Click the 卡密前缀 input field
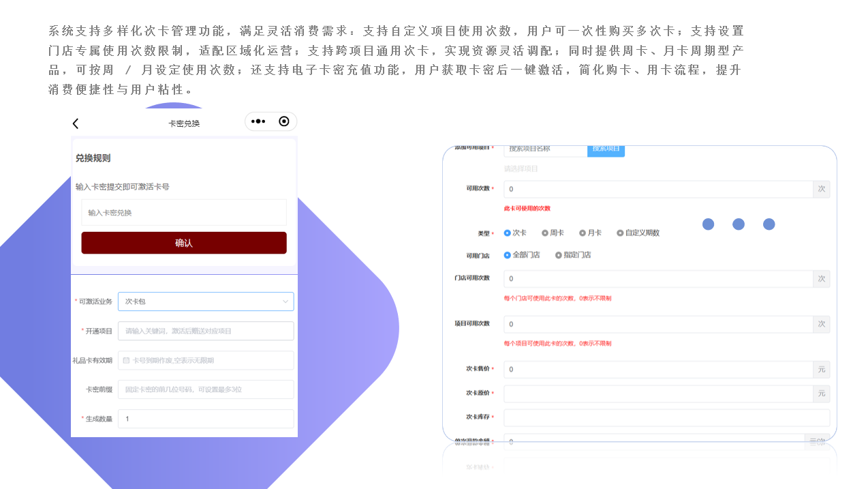 pos(206,389)
